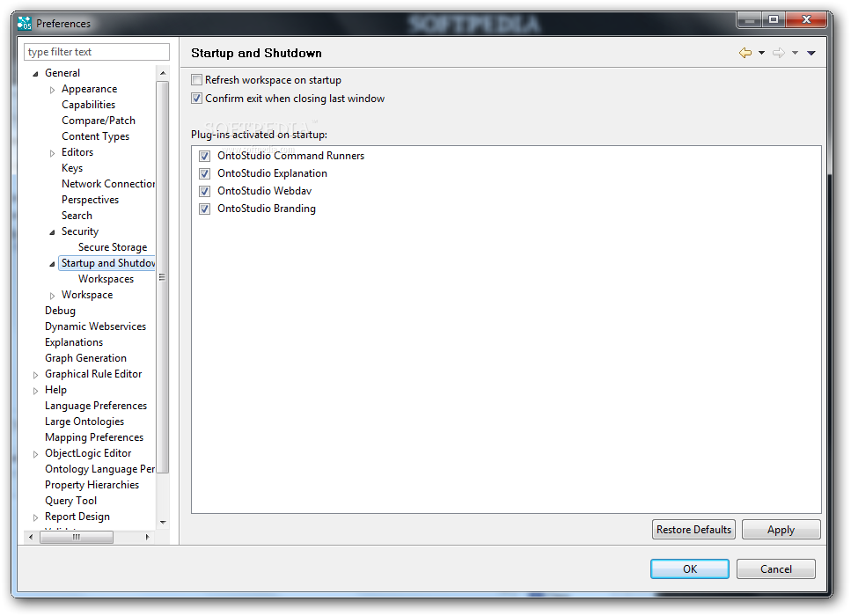The width and height of the screenshot is (851, 616).
Task: Click the tree horizontal scrollbar thumb
Action: click(x=77, y=538)
